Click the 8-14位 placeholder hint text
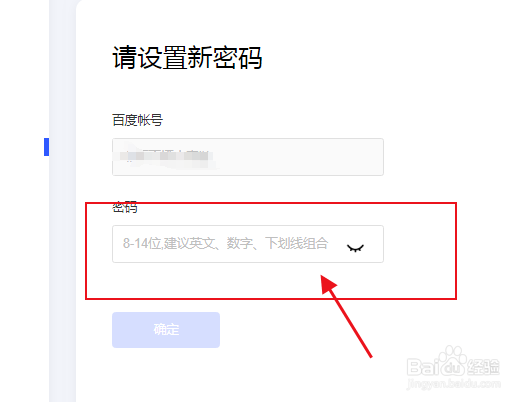The image size is (531, 402). pos(225,243)
